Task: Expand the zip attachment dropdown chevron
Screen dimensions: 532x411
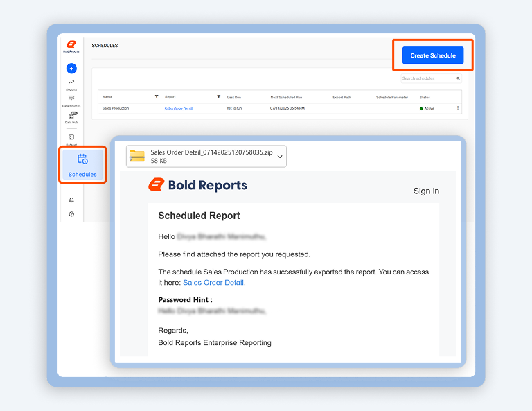Action: pyautogui.click(x=280, y=157)
